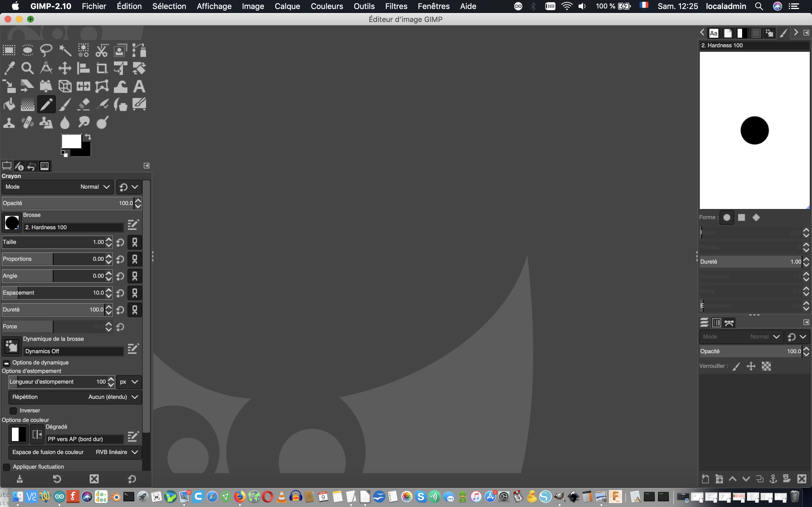
Task: Select the Bucket Fill tool
Action: click(9, 104)
